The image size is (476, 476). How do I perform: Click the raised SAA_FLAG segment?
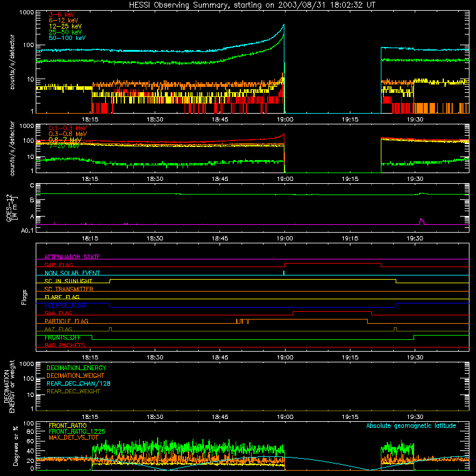click(x=333, y=312)
